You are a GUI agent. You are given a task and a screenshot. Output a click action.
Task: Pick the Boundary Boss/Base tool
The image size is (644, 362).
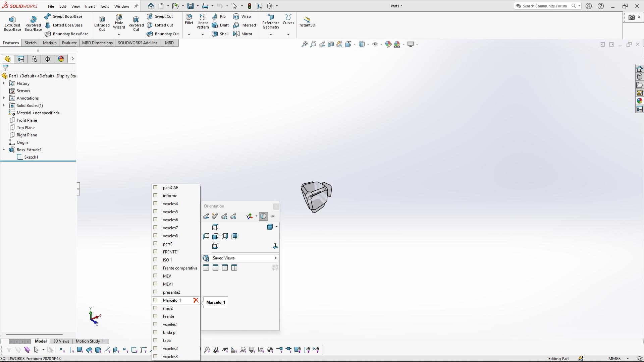tap(66, 34)
